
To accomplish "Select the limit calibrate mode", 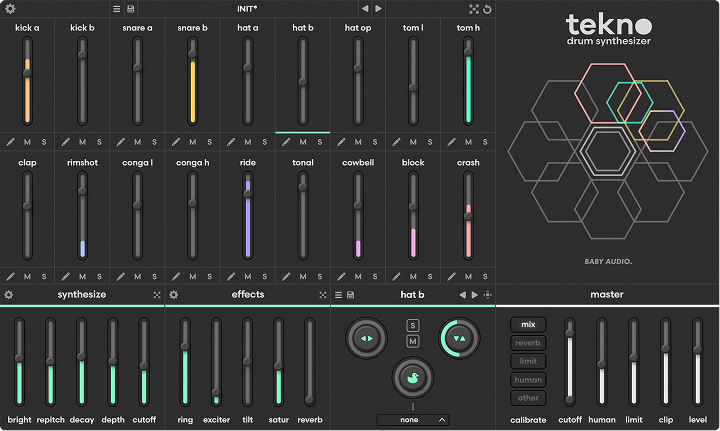I will pyautogui.click(x=528, y=361).
